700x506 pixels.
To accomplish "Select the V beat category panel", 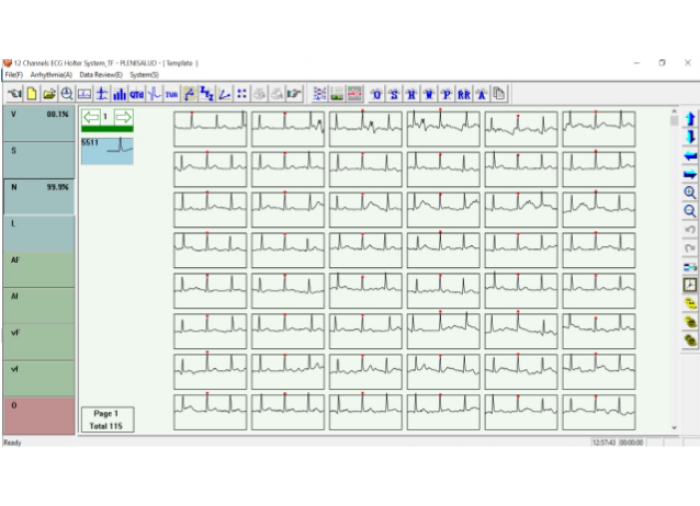I will [x=38, y=125].
